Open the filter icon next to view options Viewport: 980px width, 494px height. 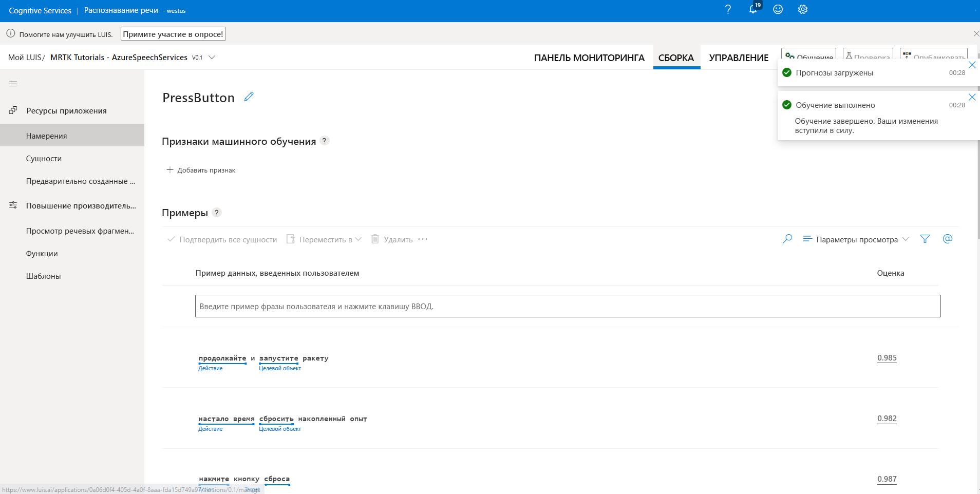coord(925,239)
